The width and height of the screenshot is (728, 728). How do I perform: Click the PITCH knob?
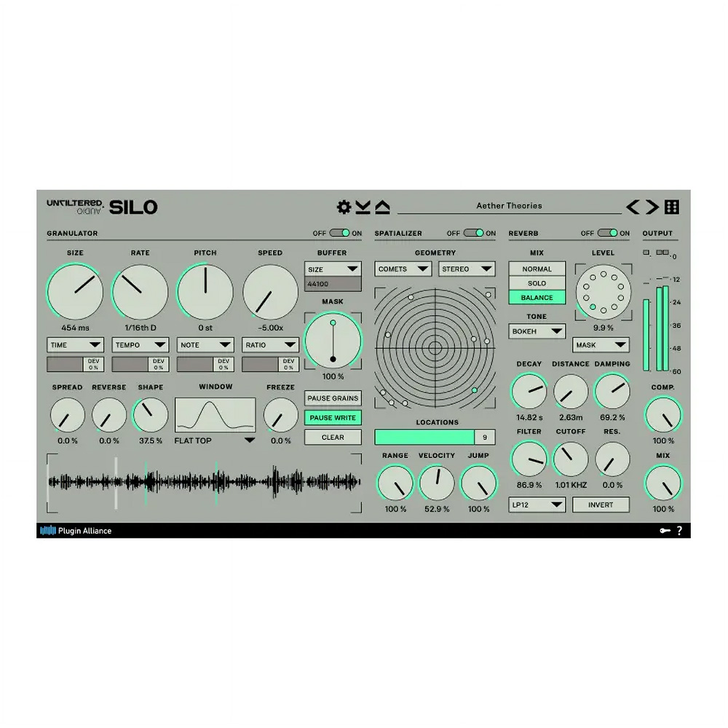click(x=205, y=292)
